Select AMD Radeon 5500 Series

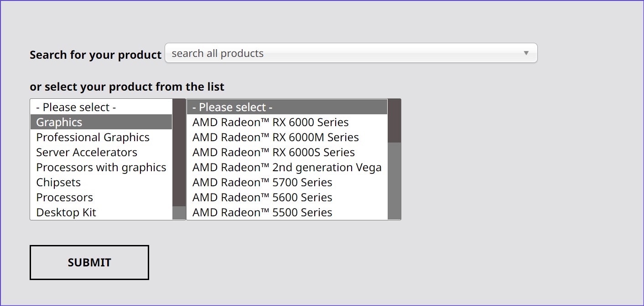[x=262, y=212]
